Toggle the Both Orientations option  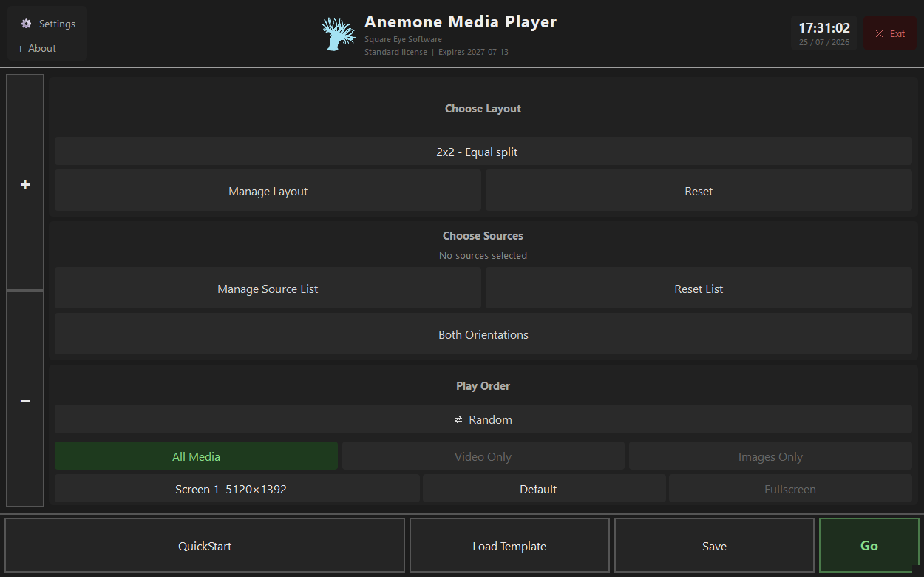coord(483,334)
